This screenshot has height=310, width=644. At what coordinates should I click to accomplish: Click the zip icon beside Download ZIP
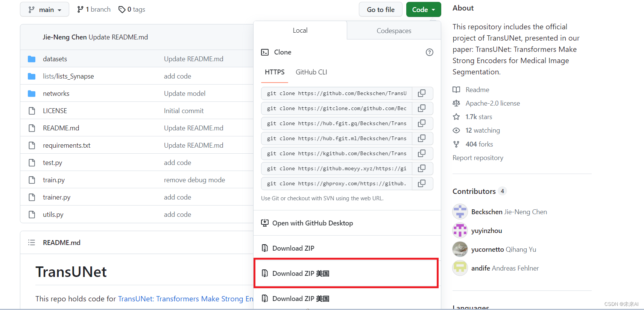click(265, 248)
